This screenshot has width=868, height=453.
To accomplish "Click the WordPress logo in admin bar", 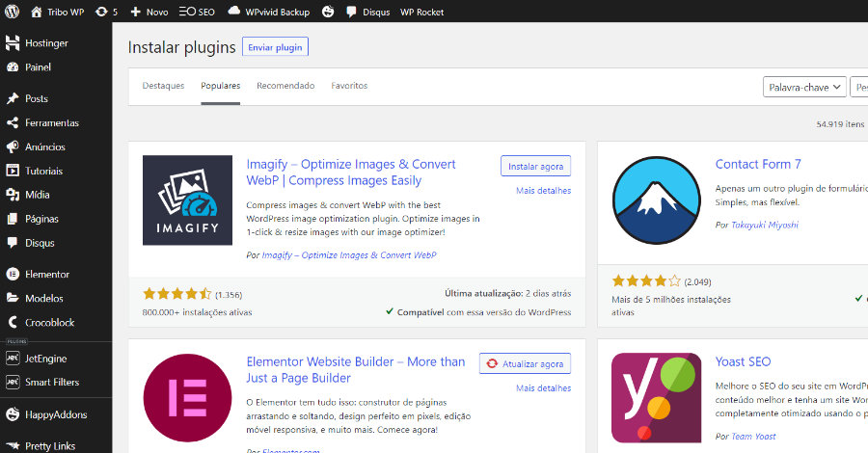I will point(13,12).
